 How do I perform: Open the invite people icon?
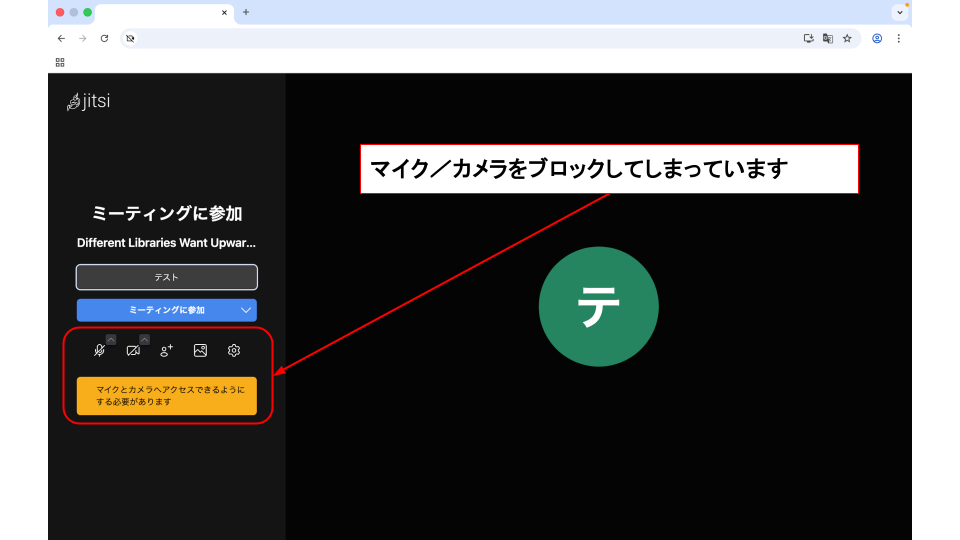(x=167, y=351)
